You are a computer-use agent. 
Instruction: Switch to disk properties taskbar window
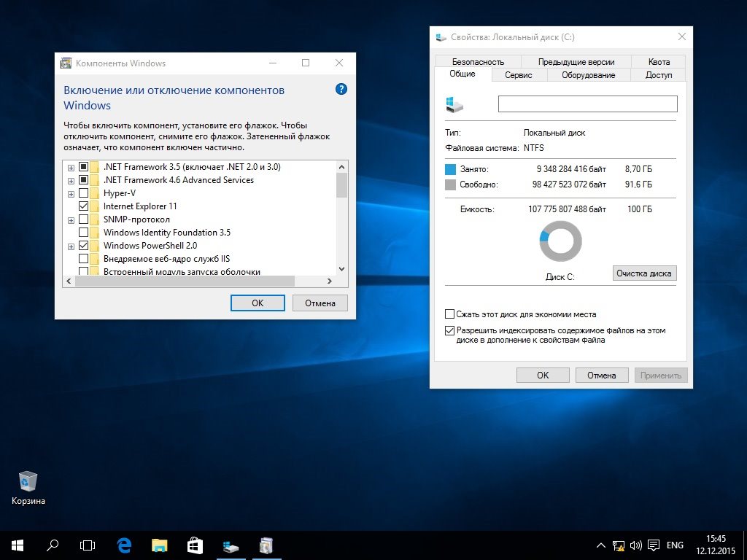point(231,545)
